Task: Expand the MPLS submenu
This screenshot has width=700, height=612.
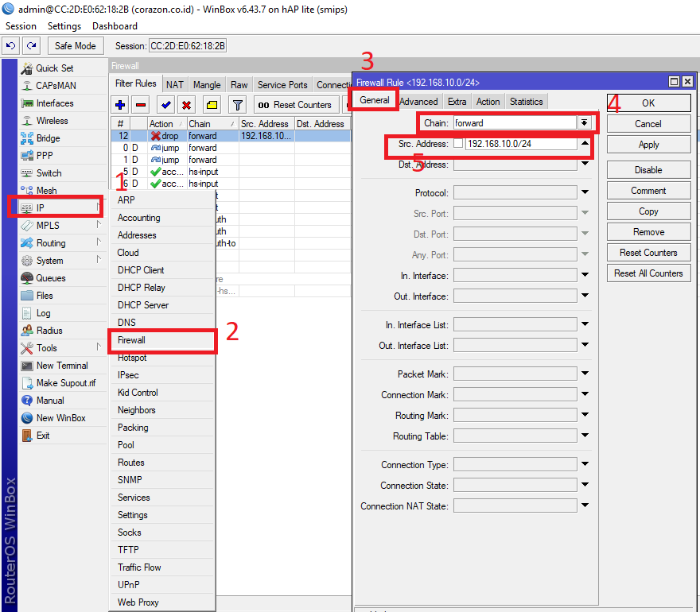Action: [x=99, y=225]
